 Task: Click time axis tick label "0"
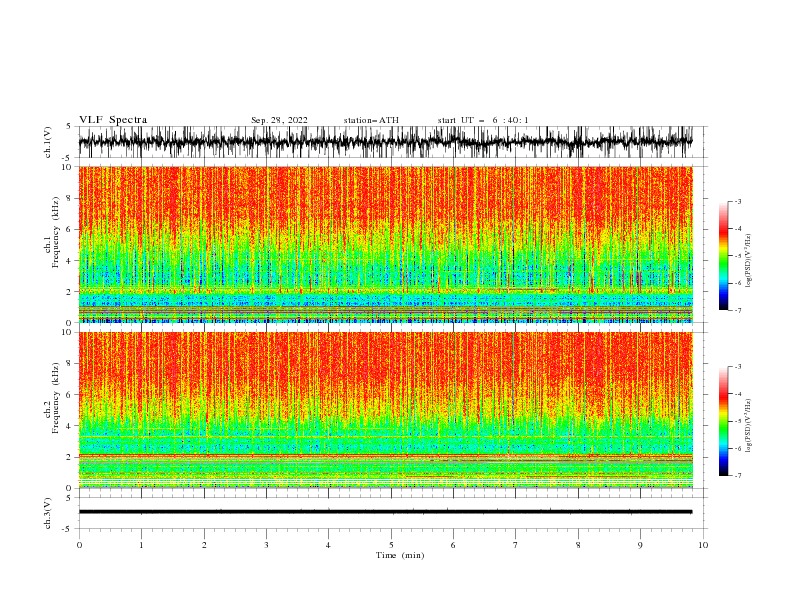click(79, 545)
